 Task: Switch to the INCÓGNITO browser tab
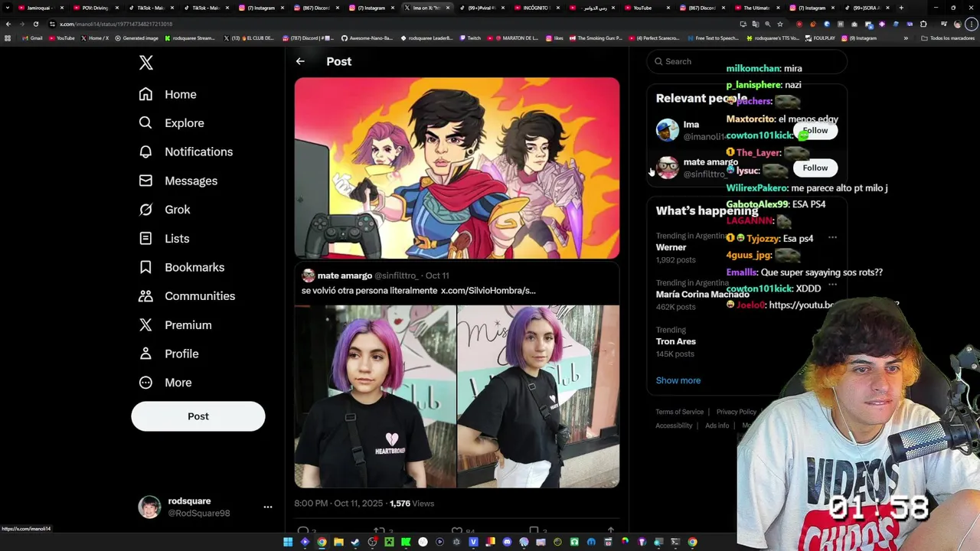pyautogui.click(x=536, y=8)
